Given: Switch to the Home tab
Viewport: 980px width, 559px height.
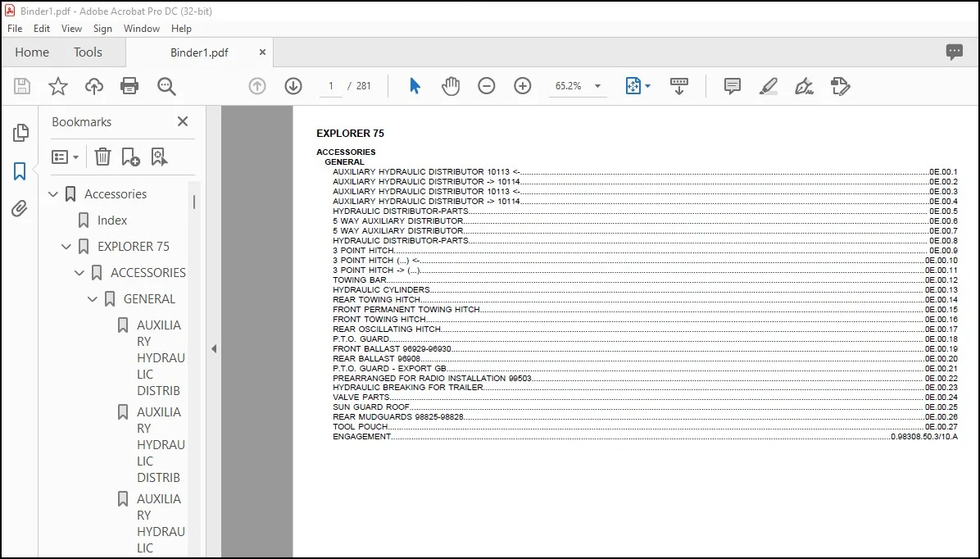Looking at the screenshot, I should [32, 52].
